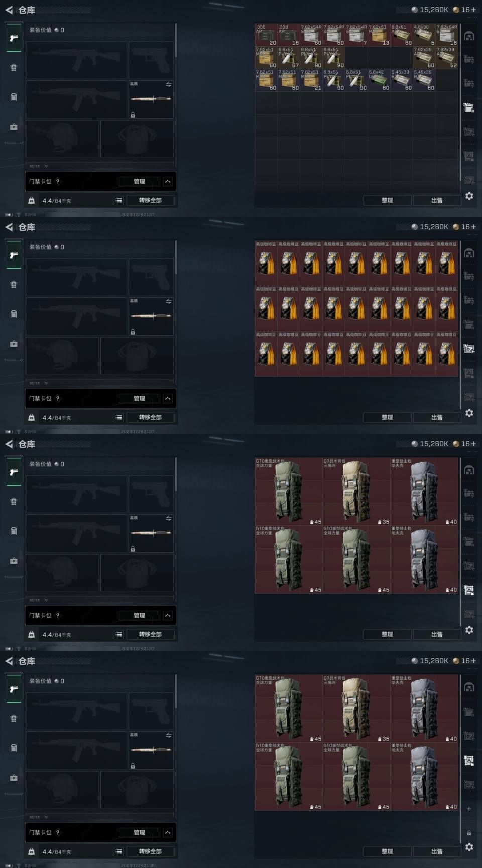Click the plus icon to add a storage box
This screenshot has width=482, height=868.
click(469, 809)
